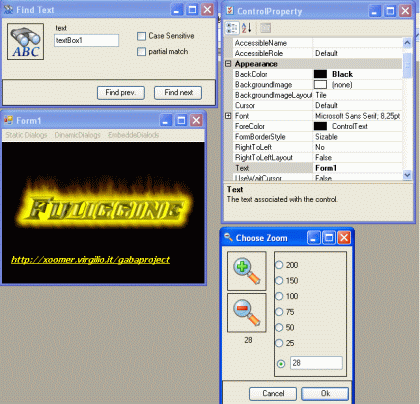420x404 pixels.
Task: Click the Black BackColor value text
Action: (x=342, y=74)
